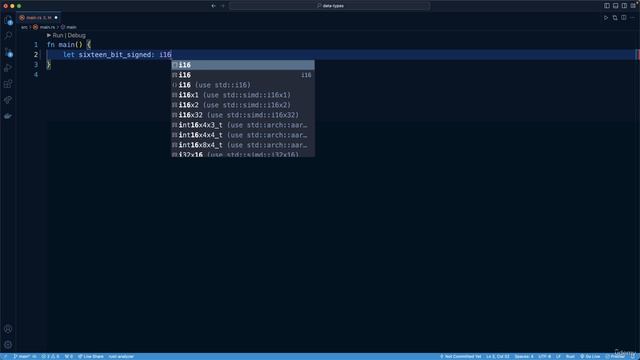Open the Extensions view

click(8, 84)
